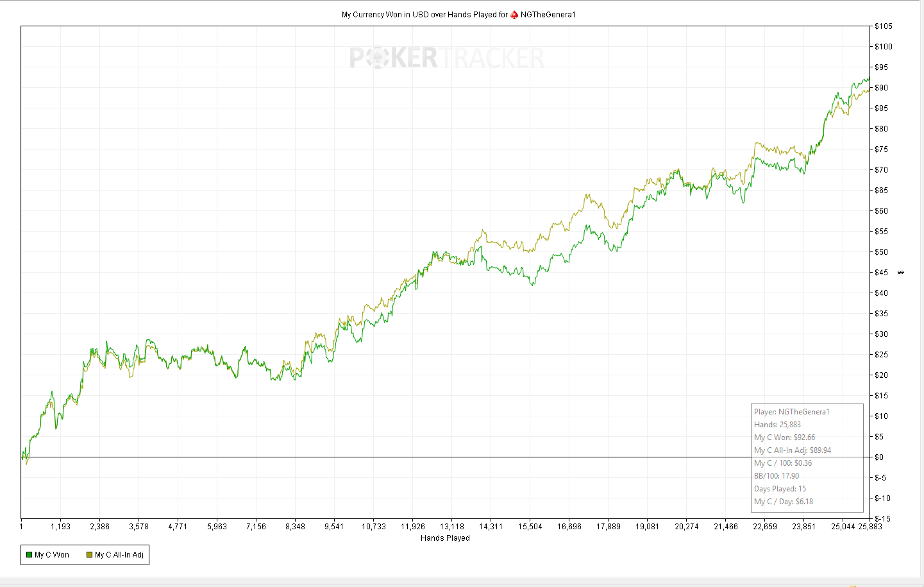The image size is (924, 587).
Task: Click the $0 y-axis label
Action: click(879, 457)
